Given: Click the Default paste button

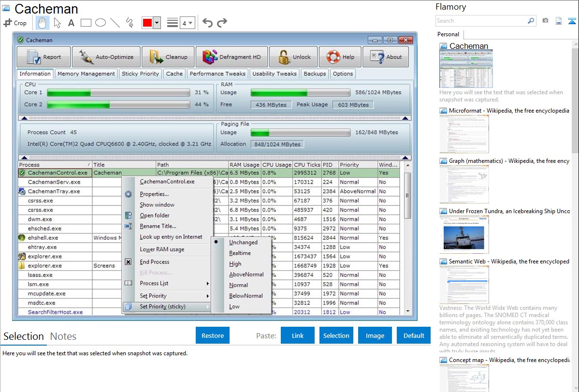Looking at the screenshot, I should click(x=414, y=335).
